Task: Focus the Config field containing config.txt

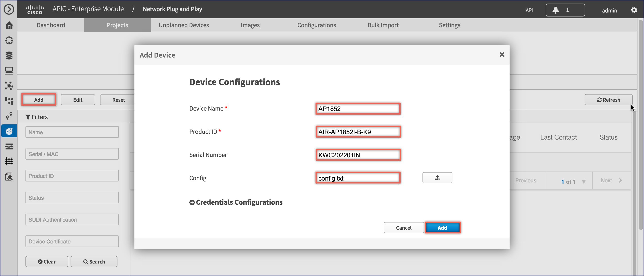Action: (x=358, y=178)
